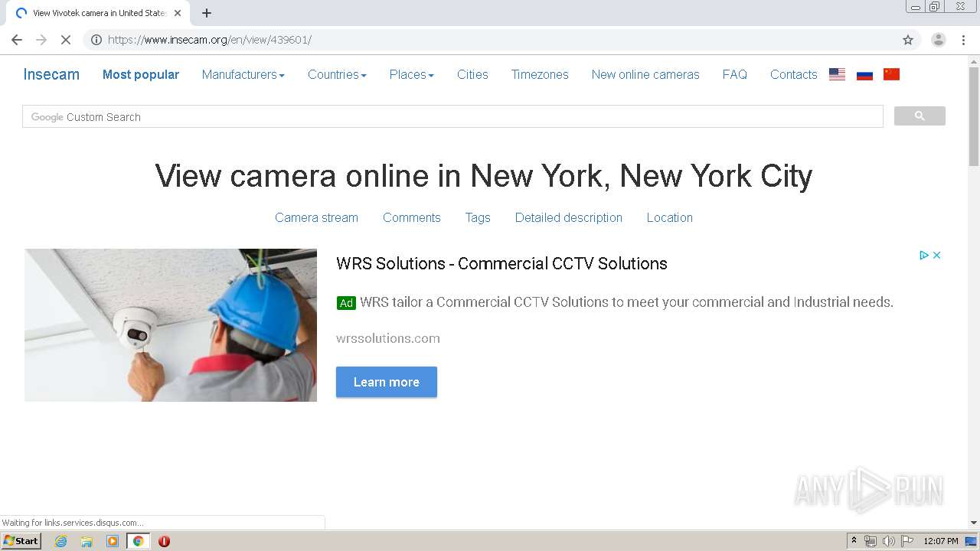Screen dimensions: 980x551
Task: Go to the Most popular section
Action: pyautogui.click(x=141, y=74)
